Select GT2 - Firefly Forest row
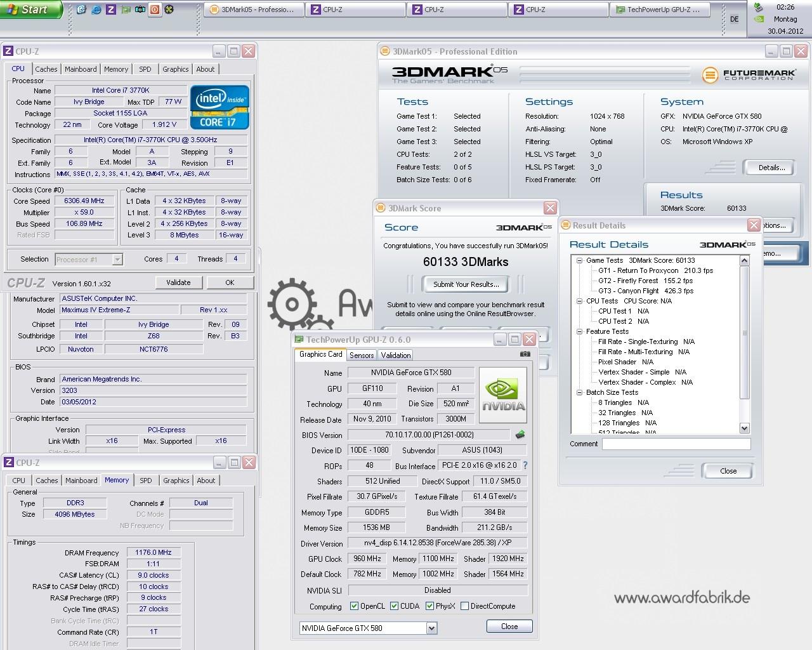 pyautogui.click(x=645, y=281)
